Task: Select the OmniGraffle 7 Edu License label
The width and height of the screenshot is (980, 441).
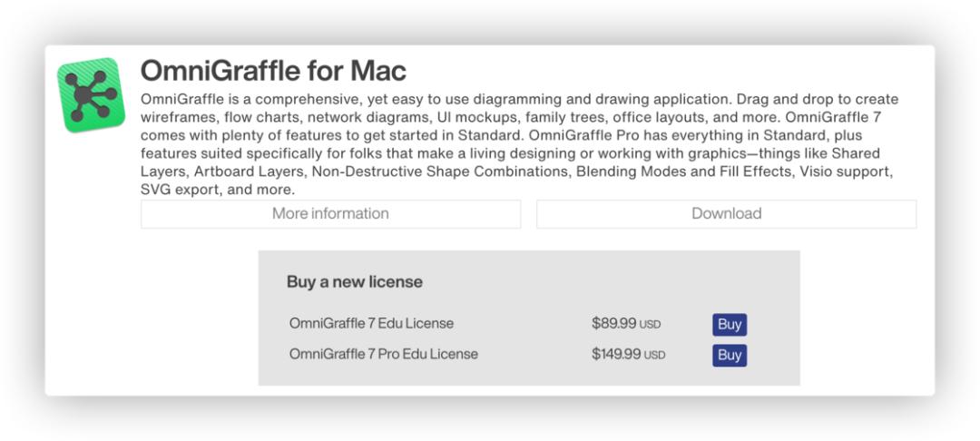Action: click(371, 324)
